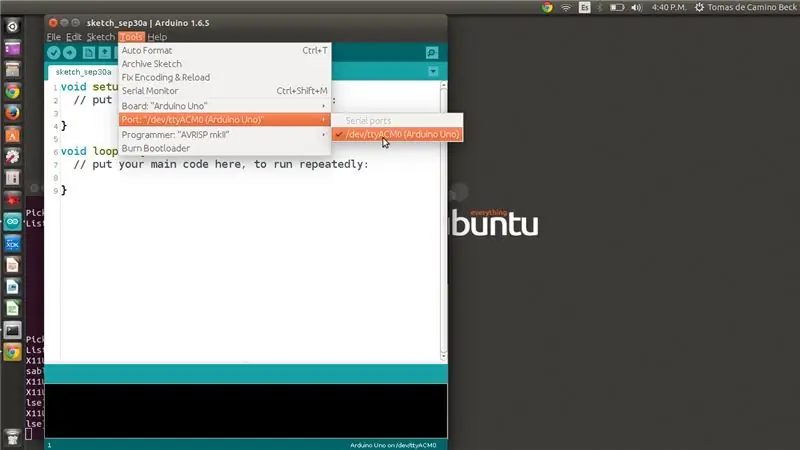Image resolution: width=800 pixels, height=450 pixels.
Task: Open Serial Monitor from the menu
Action: tap(224, 91)
